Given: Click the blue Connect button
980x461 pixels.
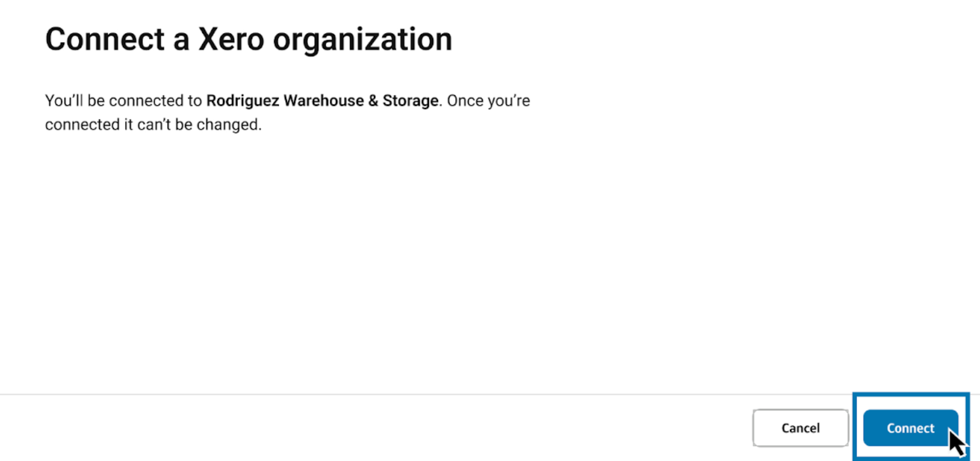Looking at the screenshot, I should [x=910, y=428].
